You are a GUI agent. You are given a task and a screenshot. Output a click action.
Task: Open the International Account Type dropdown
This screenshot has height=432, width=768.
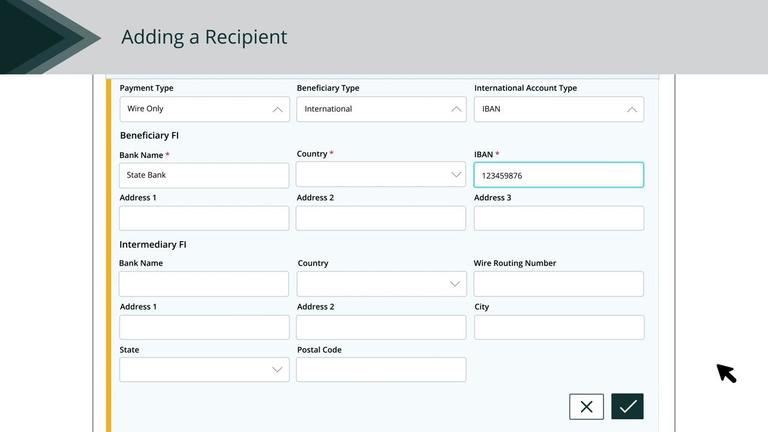(x=558, y=109)
